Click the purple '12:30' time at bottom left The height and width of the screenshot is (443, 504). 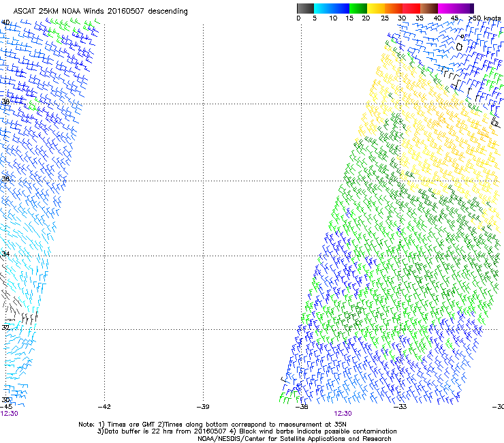click(x=9, y=414)
